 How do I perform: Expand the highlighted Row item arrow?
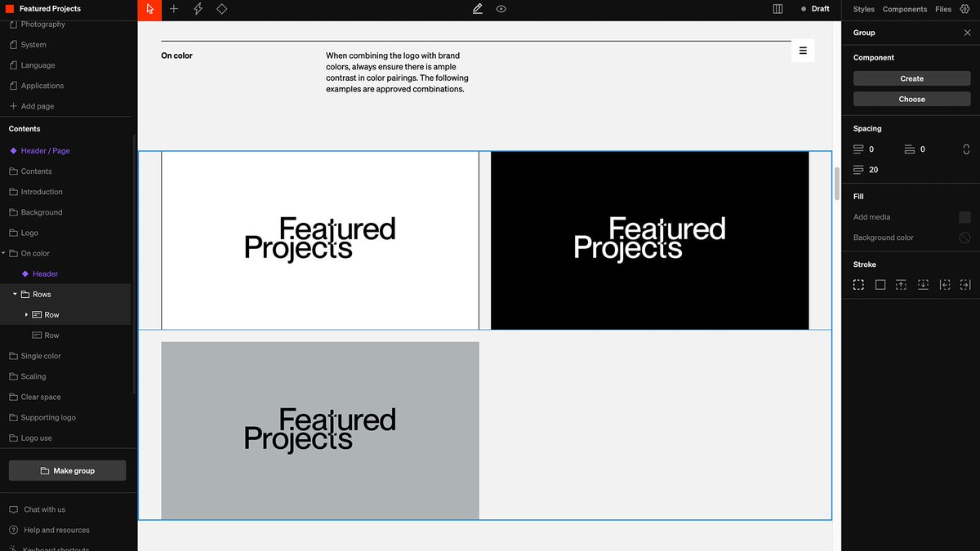[26, 314]
